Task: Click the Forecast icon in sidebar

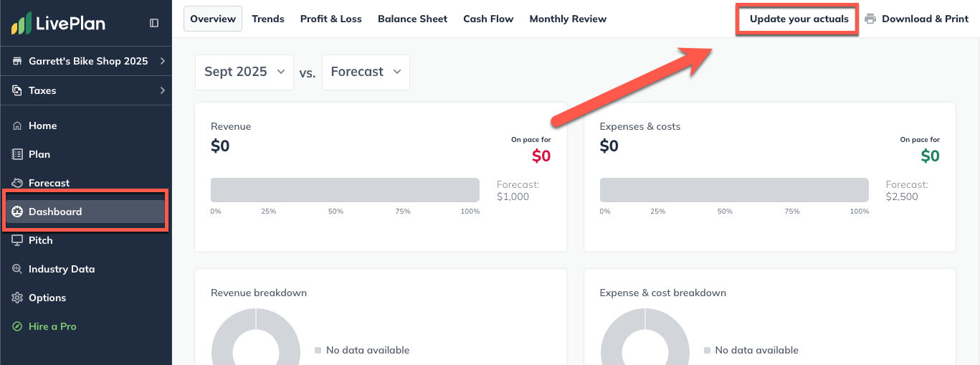Action: tap(17, 183)
